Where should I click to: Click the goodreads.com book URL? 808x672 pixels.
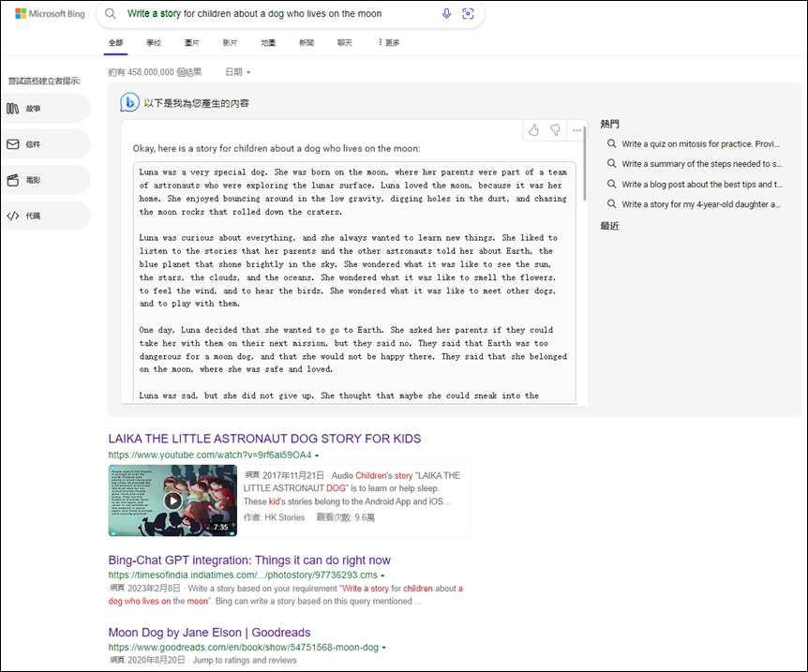[243, 648]
